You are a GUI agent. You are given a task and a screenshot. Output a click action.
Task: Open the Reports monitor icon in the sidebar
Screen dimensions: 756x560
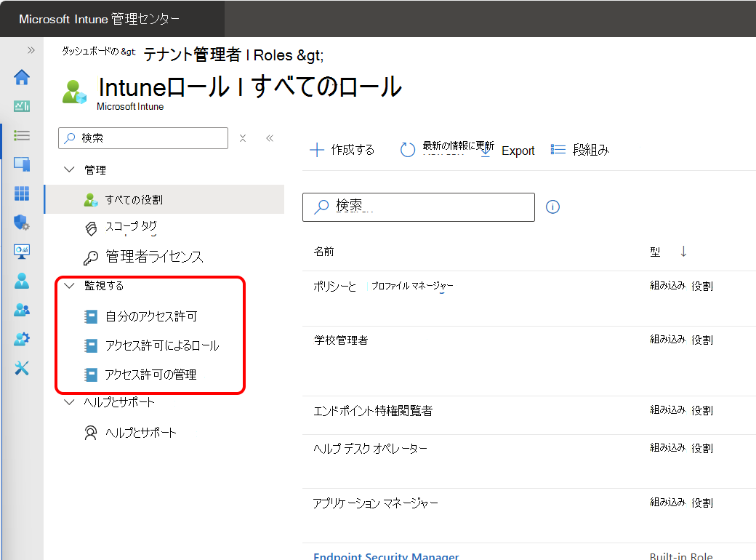point(22,252)
